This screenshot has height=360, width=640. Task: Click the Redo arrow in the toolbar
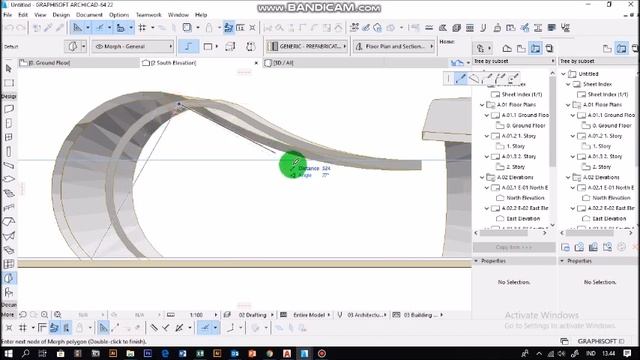click(x=20, y=28)
